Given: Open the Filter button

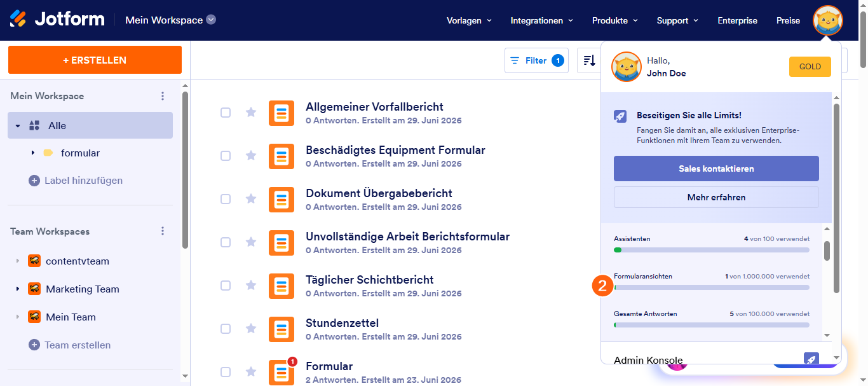Looking at the screenshot, I should tap(536, 60).
